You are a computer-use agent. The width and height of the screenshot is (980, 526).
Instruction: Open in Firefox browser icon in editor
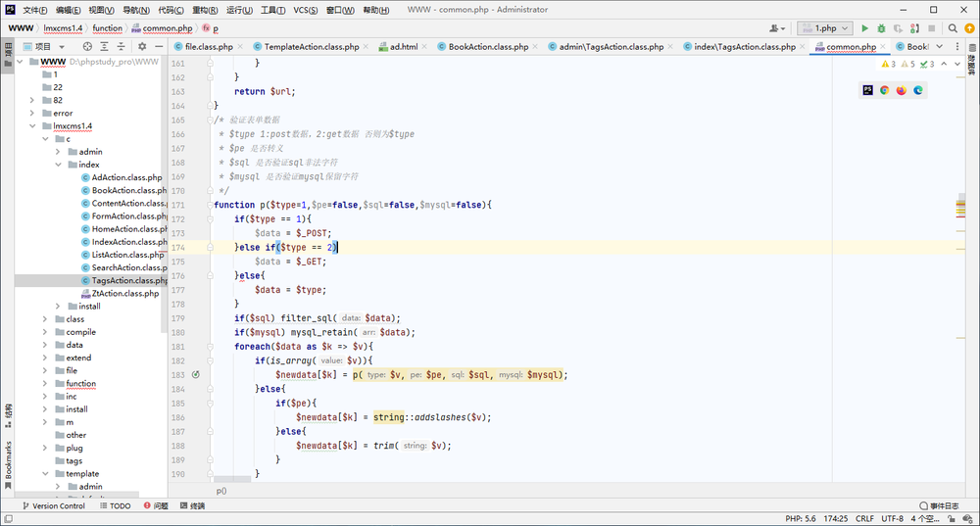902,90
